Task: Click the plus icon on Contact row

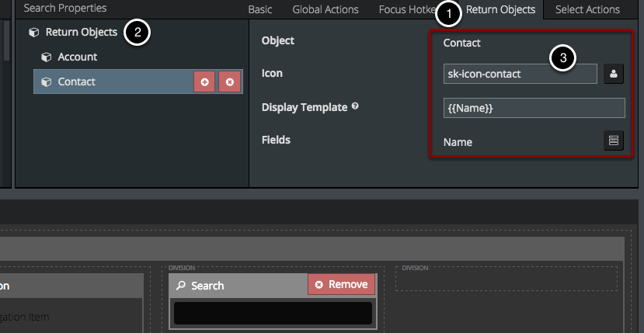Action: (x=204, y=82)
